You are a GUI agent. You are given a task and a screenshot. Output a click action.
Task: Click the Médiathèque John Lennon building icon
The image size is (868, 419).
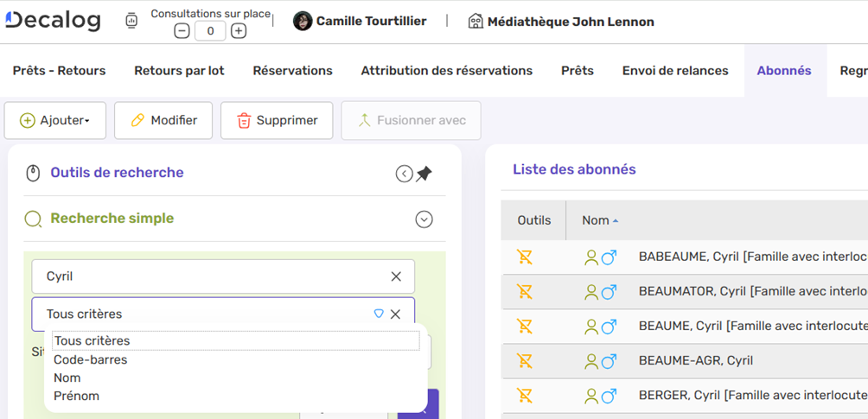tap(475, 21)
